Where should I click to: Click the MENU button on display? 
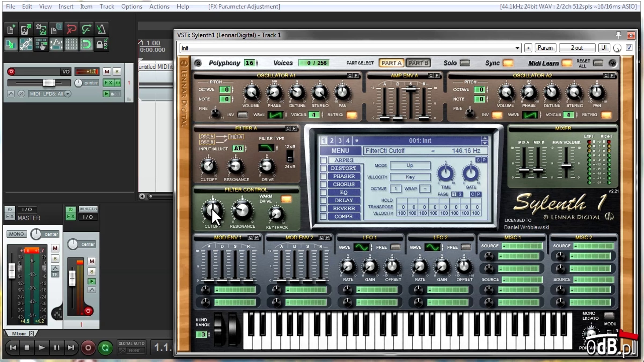pos(340,151)
